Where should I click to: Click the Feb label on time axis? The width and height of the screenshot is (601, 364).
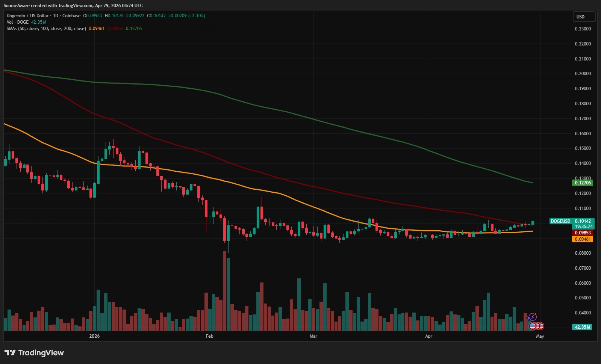pyautogui.click(x=209, y=336)
